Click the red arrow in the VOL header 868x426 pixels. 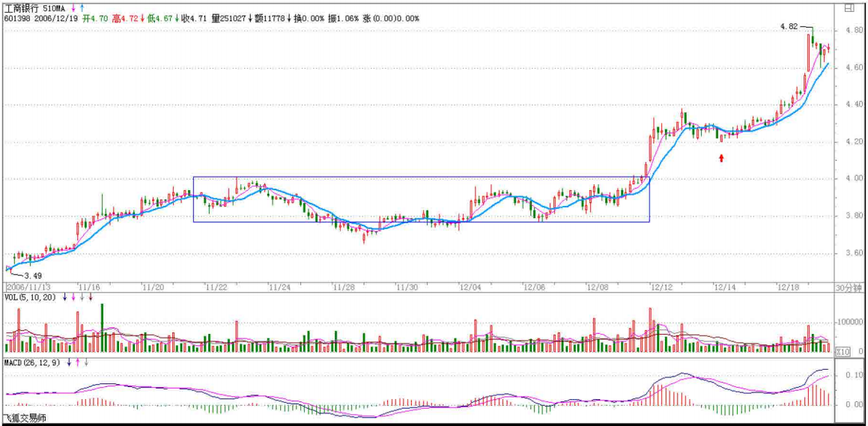91,297
